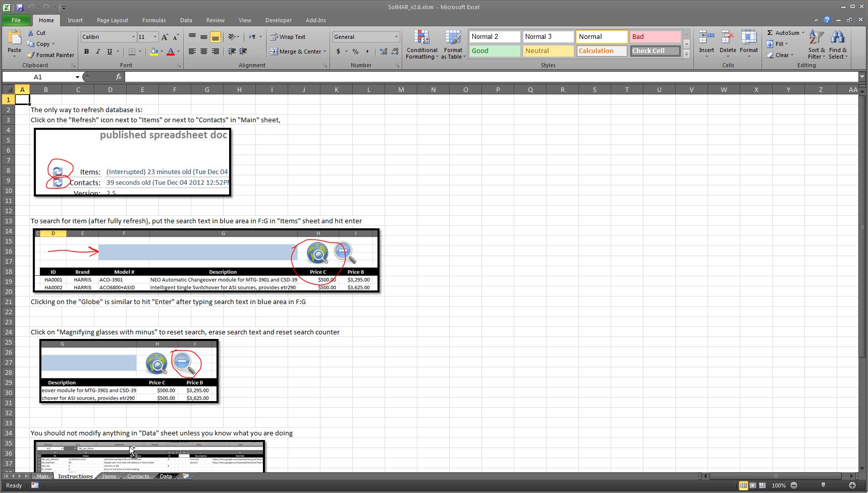Image resolution: width=868 pixels, height=493 pixels.
Task: Apply red Font Color
Action: pos(171,52)
